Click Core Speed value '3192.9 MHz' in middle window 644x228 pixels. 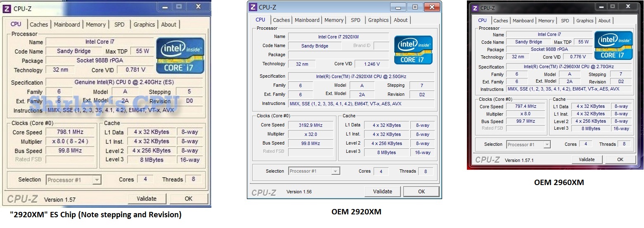click(x=311, y=125)
